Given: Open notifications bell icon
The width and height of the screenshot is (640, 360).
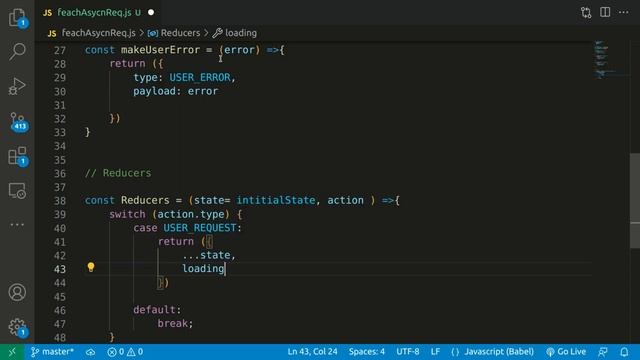Looking at the screenshot, I should (624, 352).
